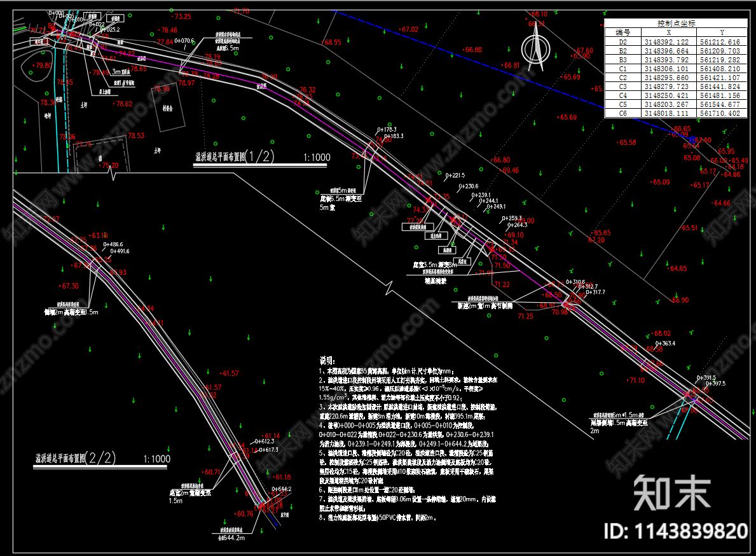Click the station label "0+486.6"
756x556 pixels.
click(x=113, y=244)
